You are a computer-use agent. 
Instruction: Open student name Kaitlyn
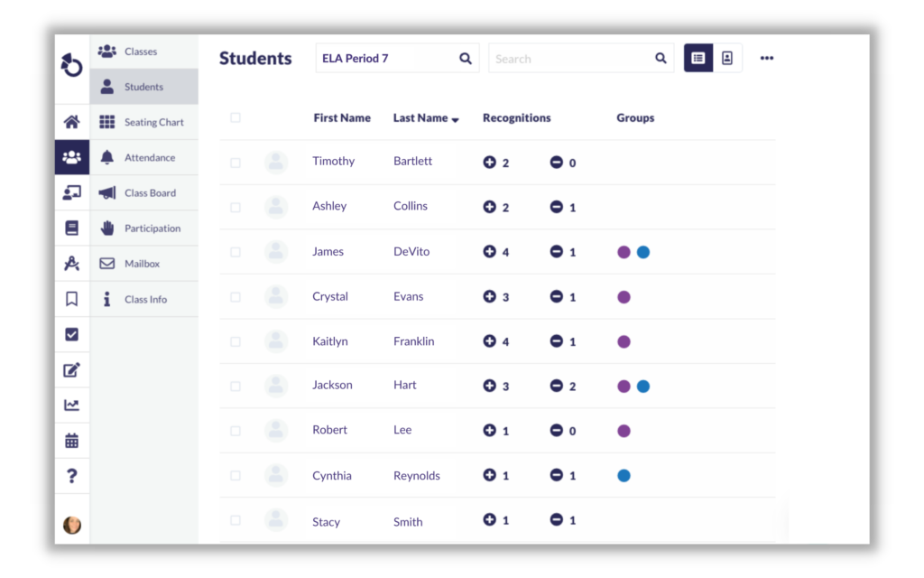pos(330,341)
